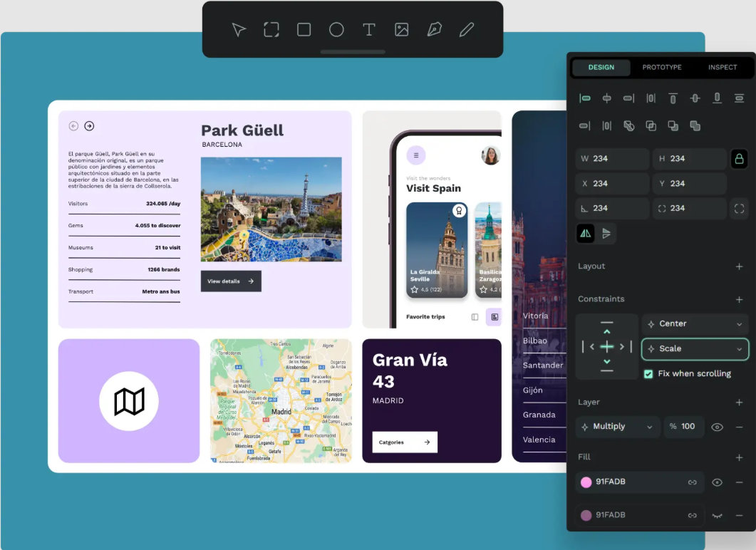The width and height of the screenshot is (756, 550).
Task: Click the W width input field
Action: point(612,159)
